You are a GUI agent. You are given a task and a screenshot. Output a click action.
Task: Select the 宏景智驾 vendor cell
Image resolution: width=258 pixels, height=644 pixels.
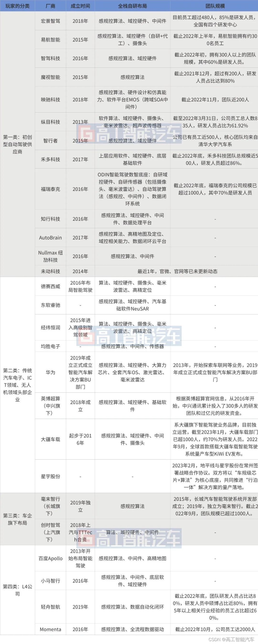pos(50,21)
